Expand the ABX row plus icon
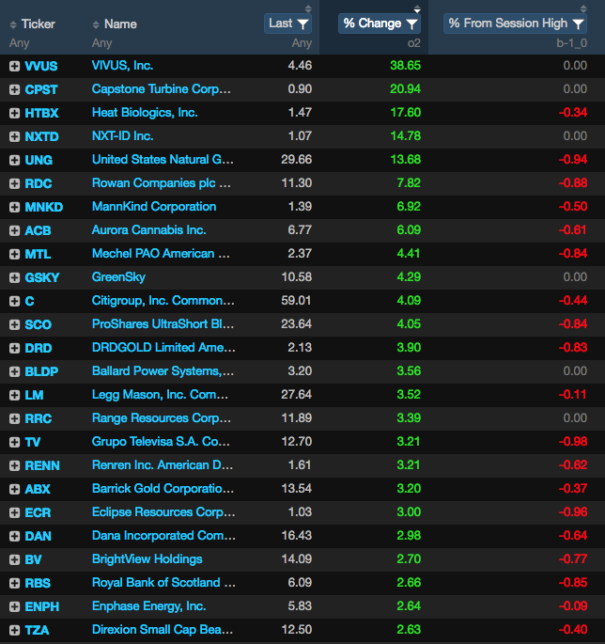The image size is (605, 644). (14, 489)
